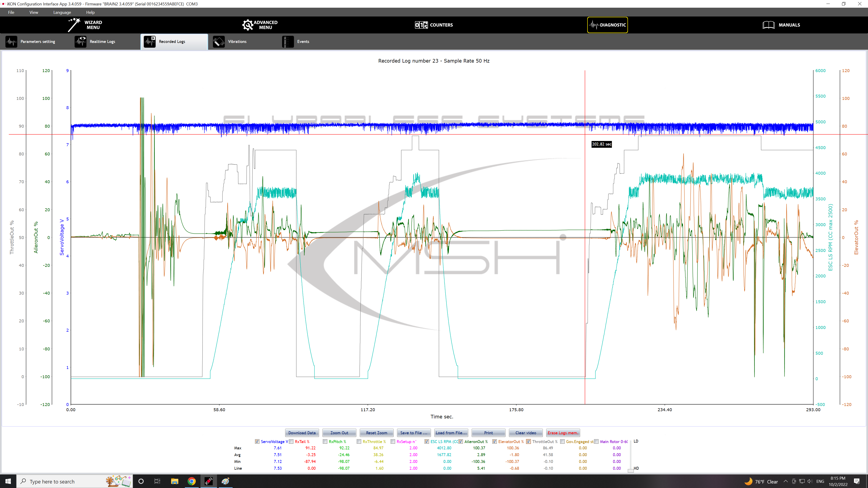Open the Language menu

[62, 12]
